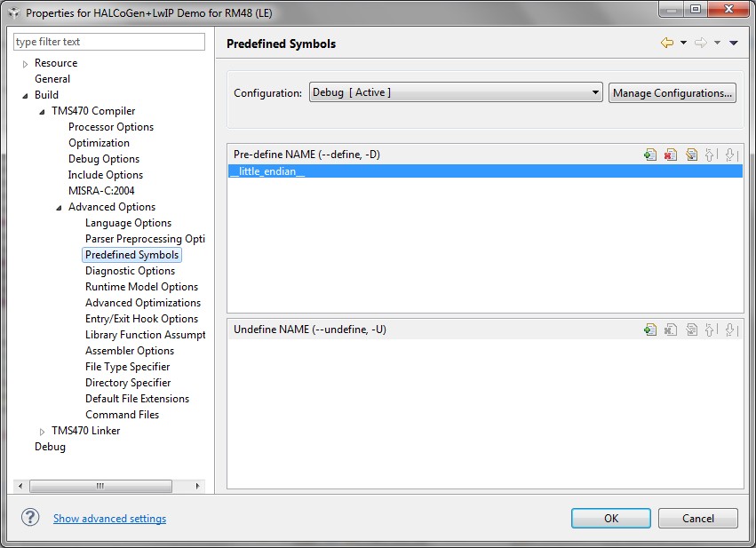The height and width of the screenshot is (548, 756).
Task: Open Library Function Assumptions
Action: point(145,334)
